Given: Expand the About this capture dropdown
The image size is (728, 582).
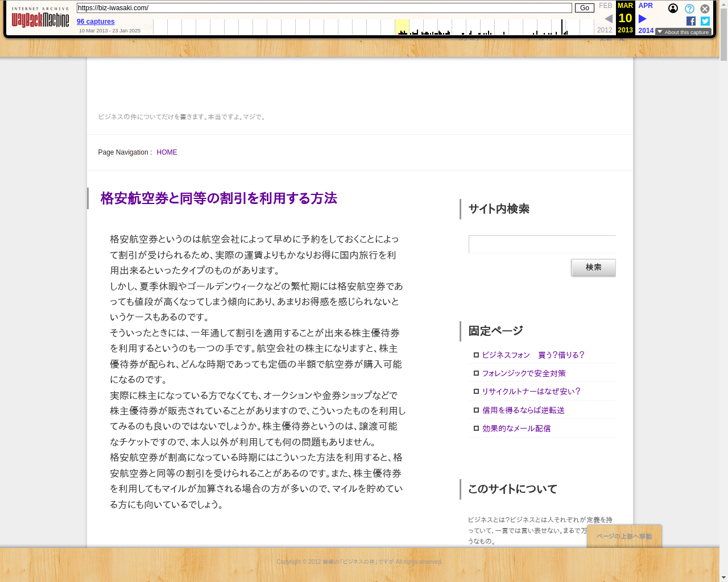Looking at the screenshot, I should click(683, 32).
